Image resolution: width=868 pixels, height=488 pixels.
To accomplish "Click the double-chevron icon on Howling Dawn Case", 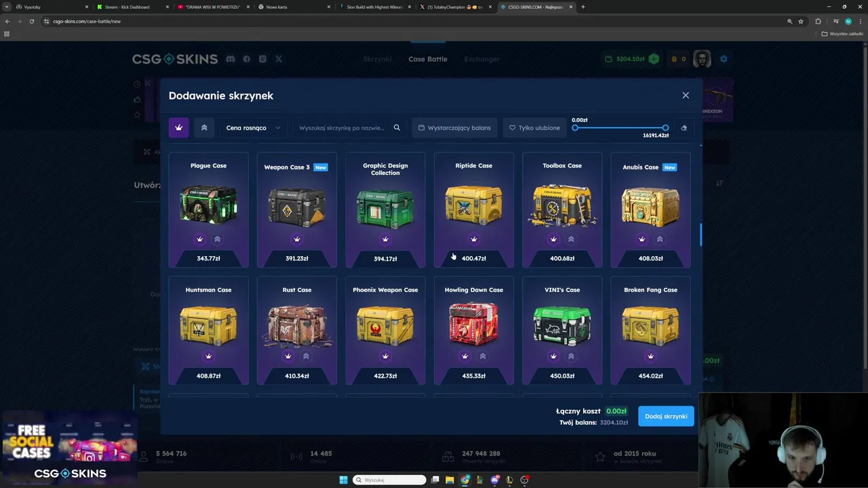I will 482,357.
